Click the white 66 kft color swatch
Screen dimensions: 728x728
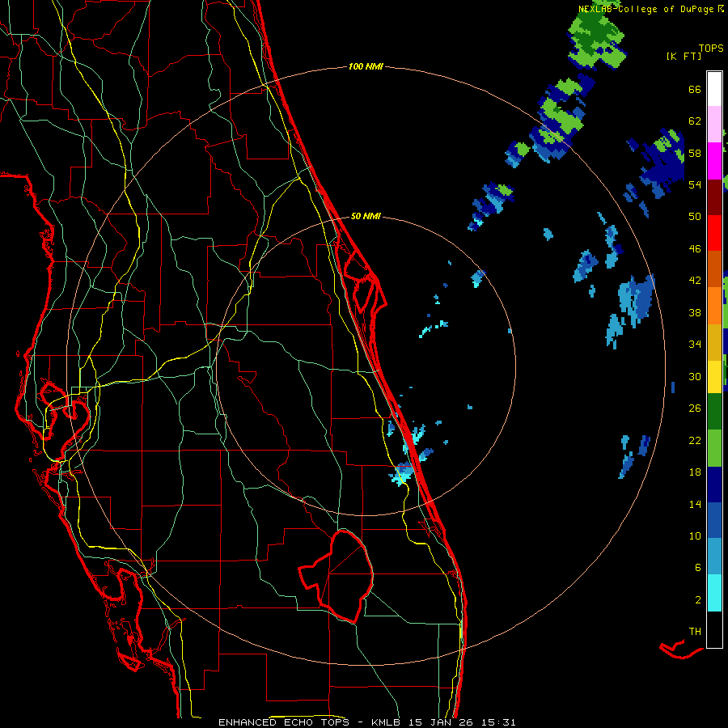(x=714, y=89)
